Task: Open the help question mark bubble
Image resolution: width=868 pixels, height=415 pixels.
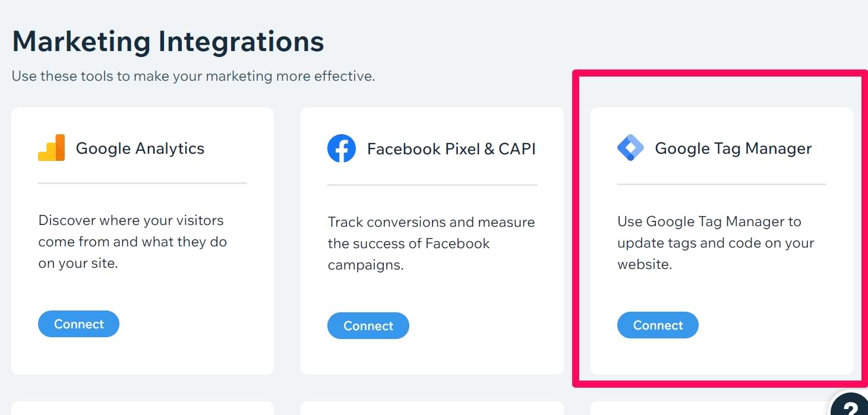Action: tap(851, 406)
